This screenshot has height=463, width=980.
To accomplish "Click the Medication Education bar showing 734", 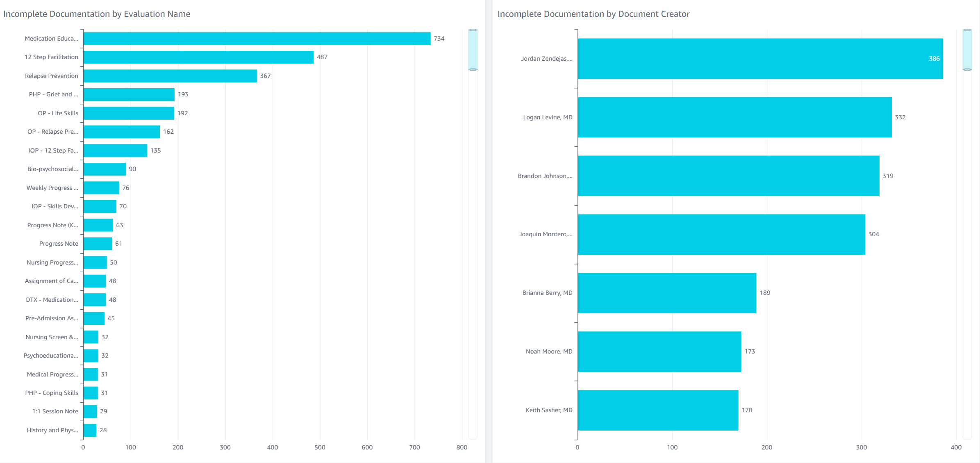I will [x=257, y=39].
